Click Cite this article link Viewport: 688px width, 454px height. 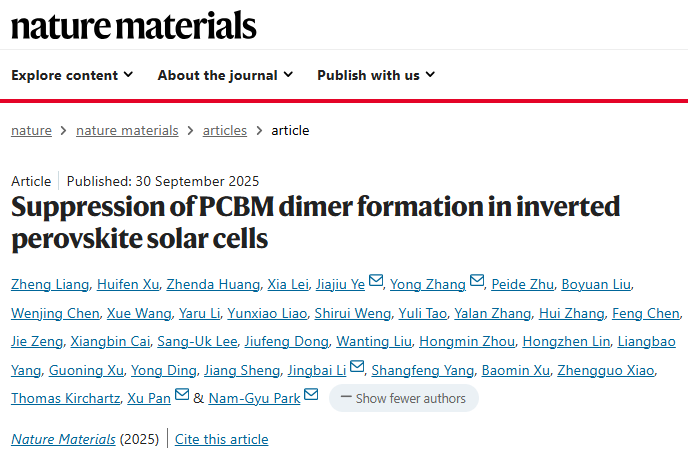(x=221, y=439)
